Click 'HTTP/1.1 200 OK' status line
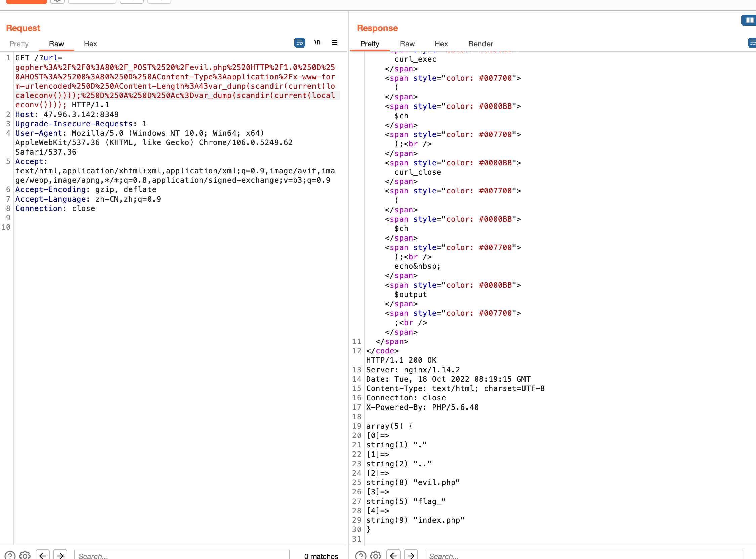 coord(401,360)
